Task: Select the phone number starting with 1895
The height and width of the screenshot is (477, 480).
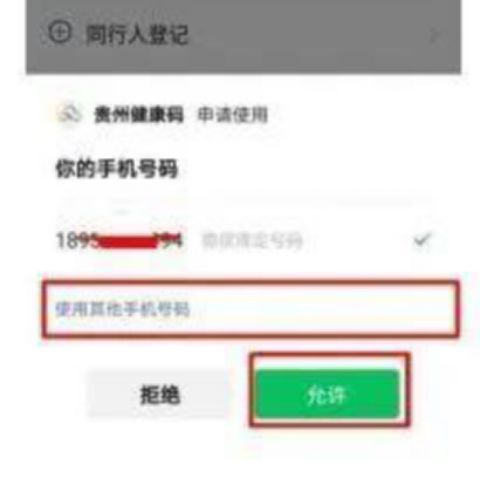Action: tap(119, 240)
